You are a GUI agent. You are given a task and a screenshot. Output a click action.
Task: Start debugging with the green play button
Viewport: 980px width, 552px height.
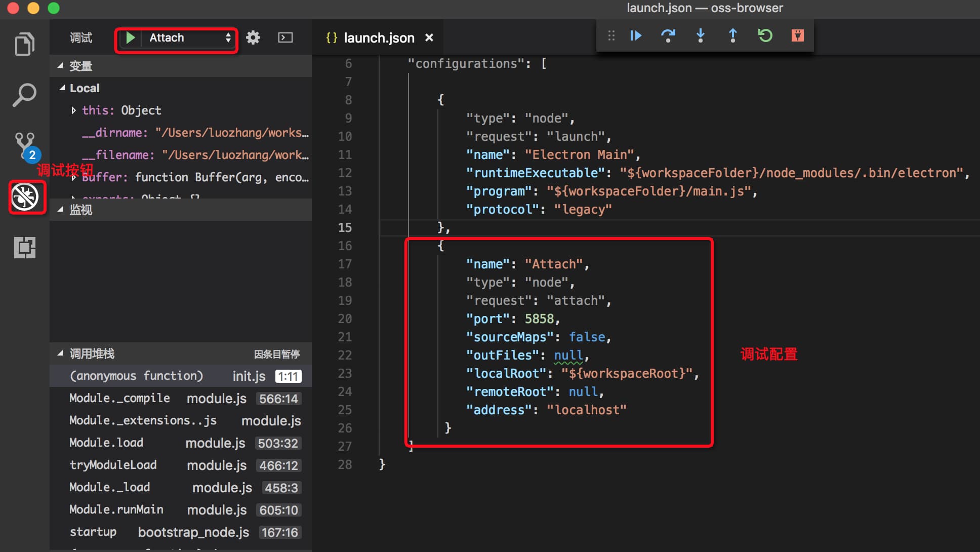pyautogui.click(x=131, y=38)
